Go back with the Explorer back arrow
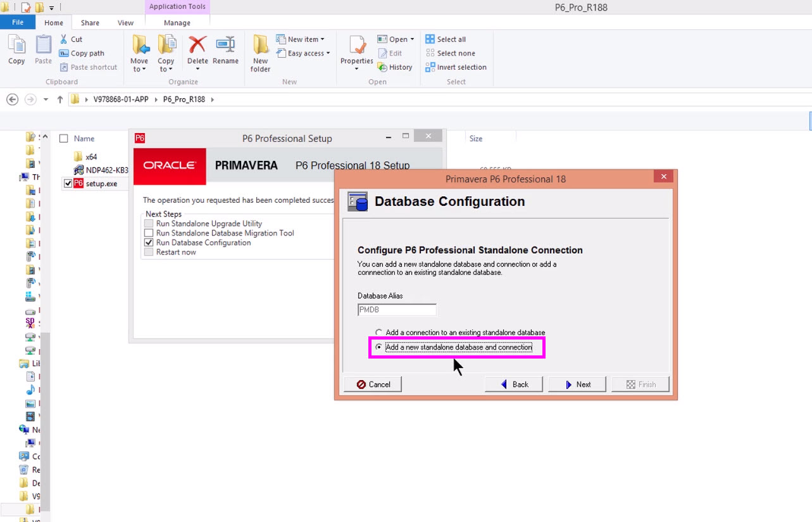Image resolution: width=812 pixels, height=522 pixels. point(12,99)
